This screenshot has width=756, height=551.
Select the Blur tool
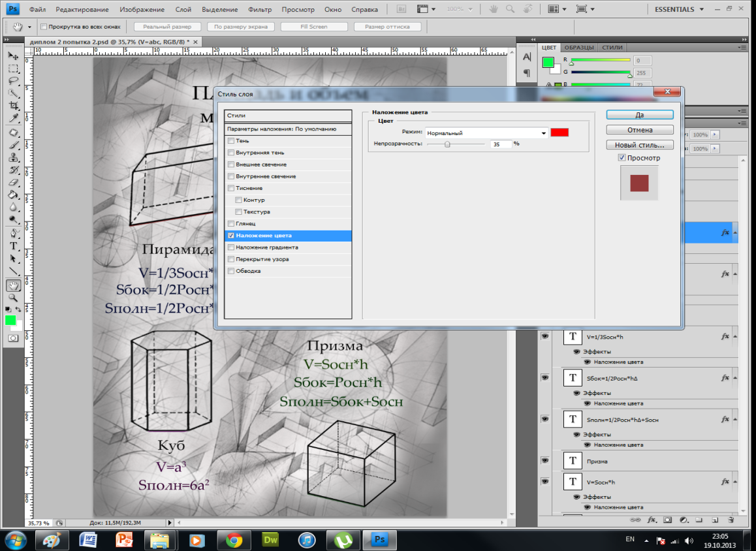point(13,208)
